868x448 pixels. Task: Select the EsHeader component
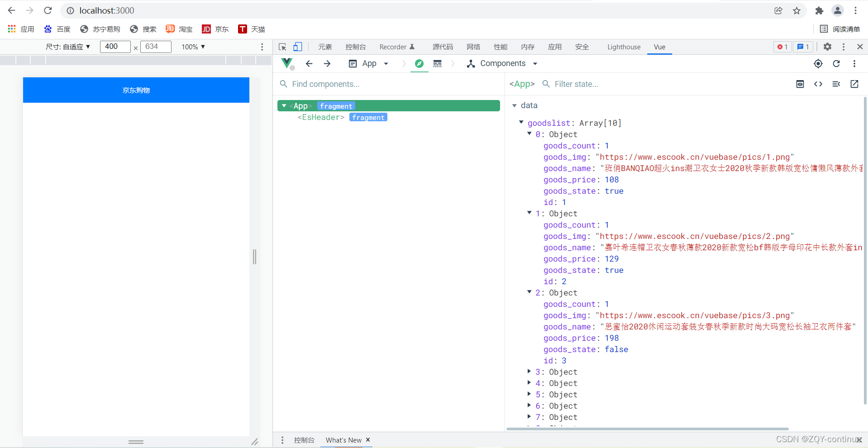321,117
